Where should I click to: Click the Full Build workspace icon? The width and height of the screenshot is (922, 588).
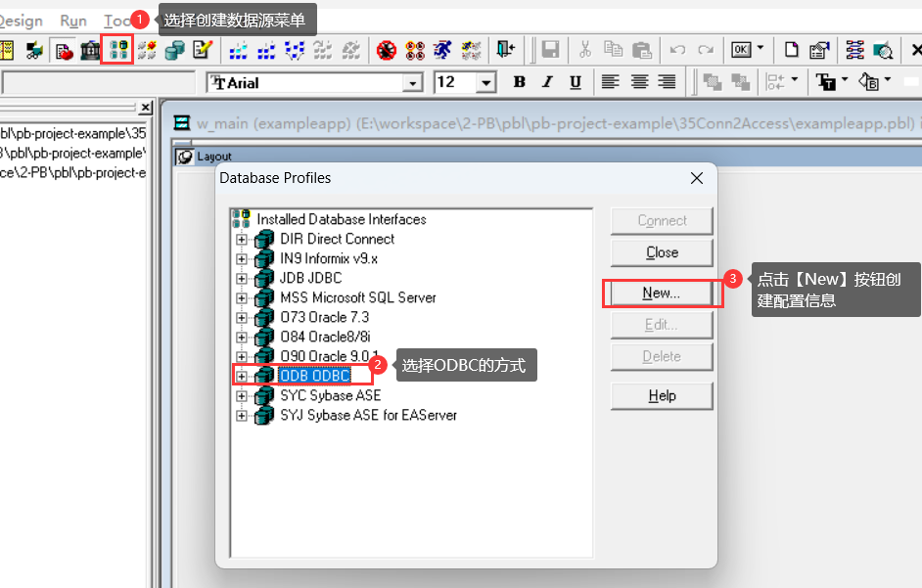point(266,51)
